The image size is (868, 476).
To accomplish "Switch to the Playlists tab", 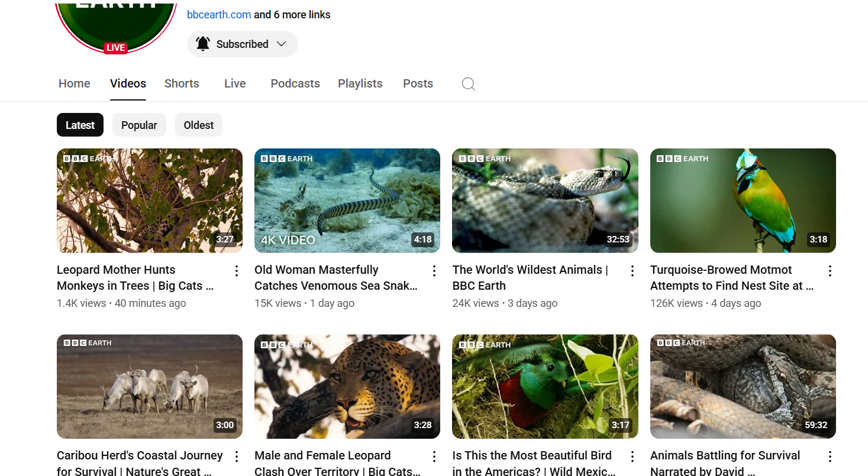I will [360, 84].
